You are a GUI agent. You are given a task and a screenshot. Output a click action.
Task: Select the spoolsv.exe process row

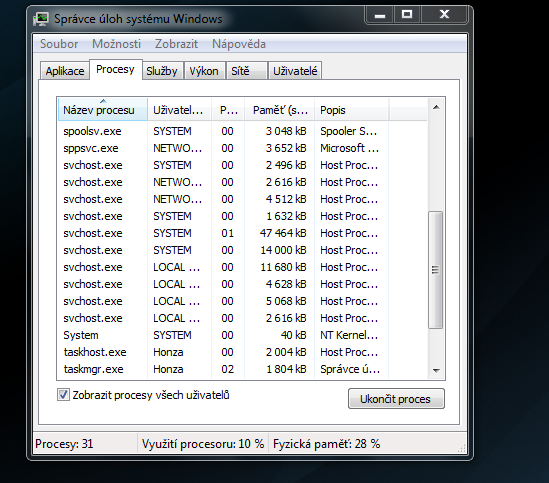(x=242, y=131)
